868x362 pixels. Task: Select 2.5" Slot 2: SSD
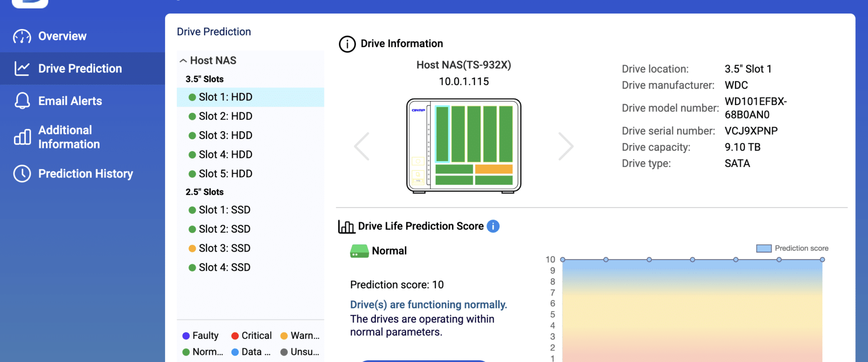coord(250,229)
